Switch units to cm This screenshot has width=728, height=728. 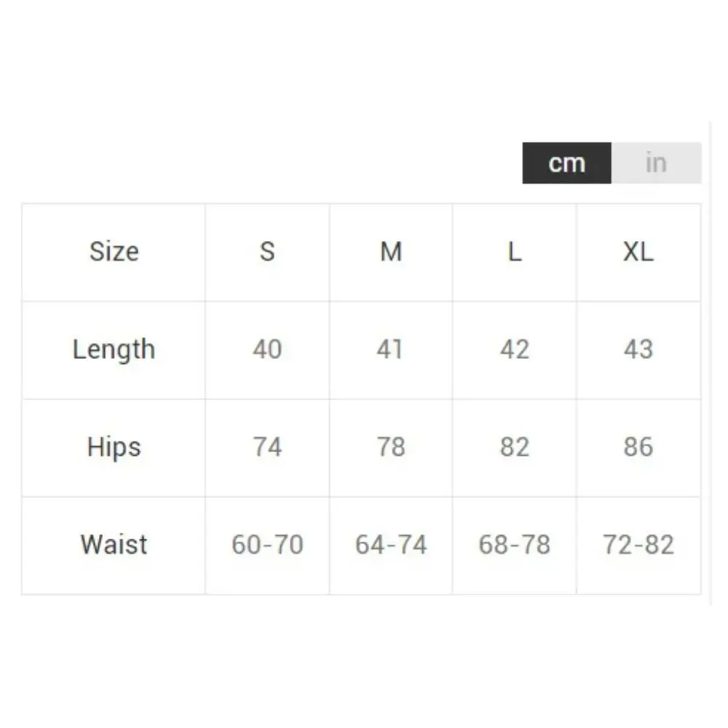567,163
